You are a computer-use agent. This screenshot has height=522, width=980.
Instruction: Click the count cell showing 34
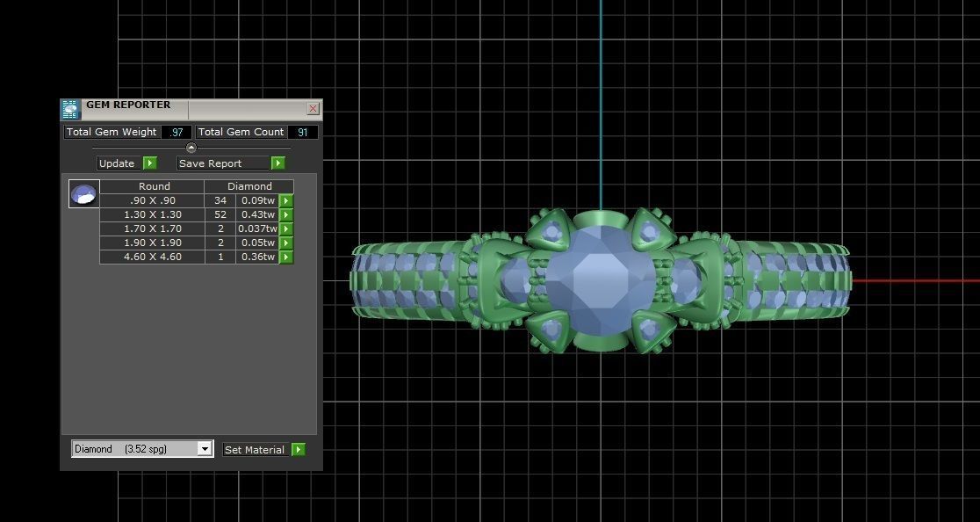pyautogui.click(x=220, y=200)
